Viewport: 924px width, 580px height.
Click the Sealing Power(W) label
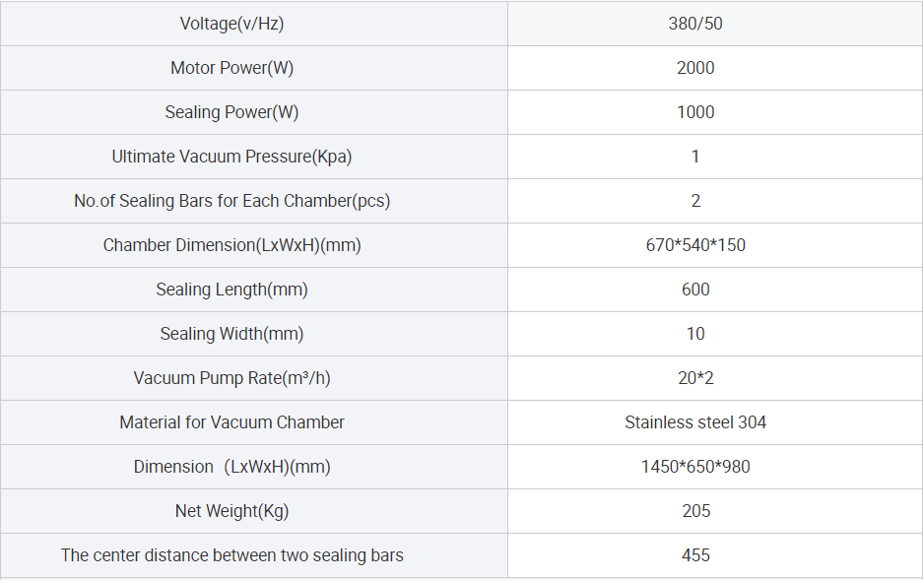[x=231, y=112]
